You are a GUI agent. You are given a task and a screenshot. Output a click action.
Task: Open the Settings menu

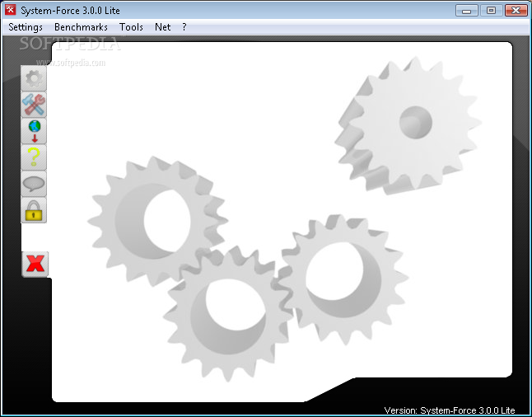coord(26,27)
